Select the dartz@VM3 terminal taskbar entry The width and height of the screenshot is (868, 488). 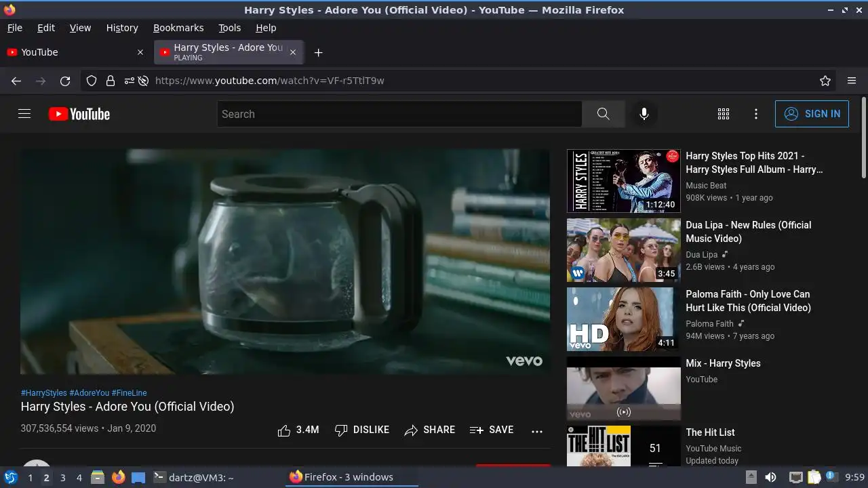pyautogui.click(x=193, y=477)
